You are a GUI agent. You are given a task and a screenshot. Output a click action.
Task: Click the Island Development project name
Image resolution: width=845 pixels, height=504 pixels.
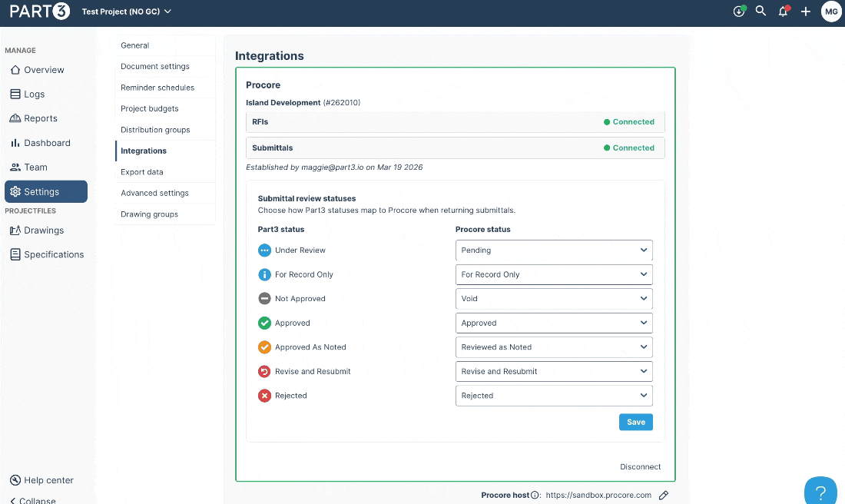(283, 102)
